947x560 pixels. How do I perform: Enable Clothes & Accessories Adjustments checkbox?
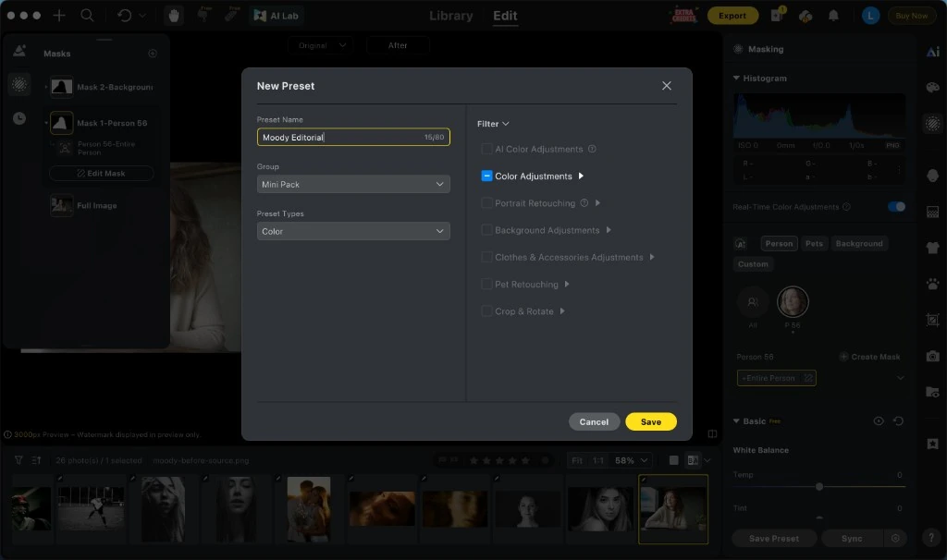[x=486, y=257]
